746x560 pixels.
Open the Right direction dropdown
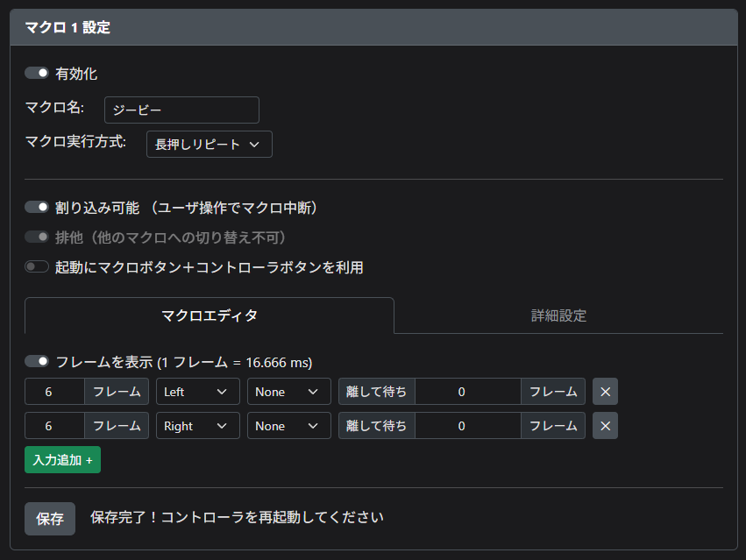[198, 426]
